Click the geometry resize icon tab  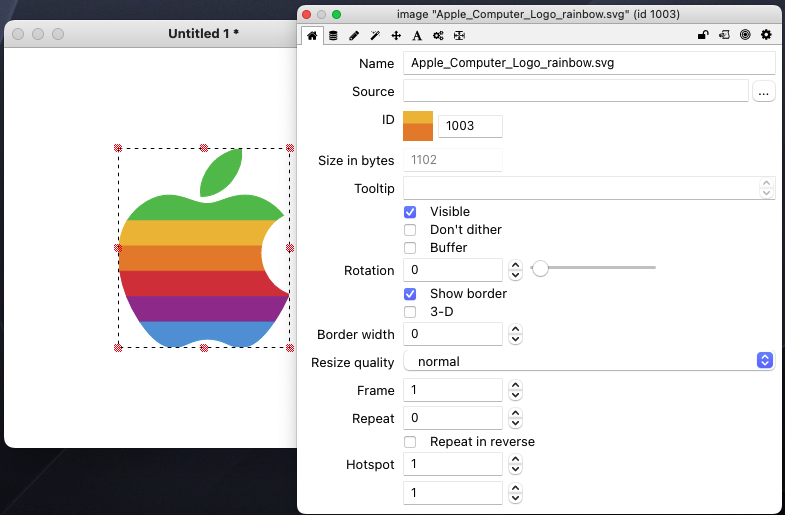tap(459, 35)
